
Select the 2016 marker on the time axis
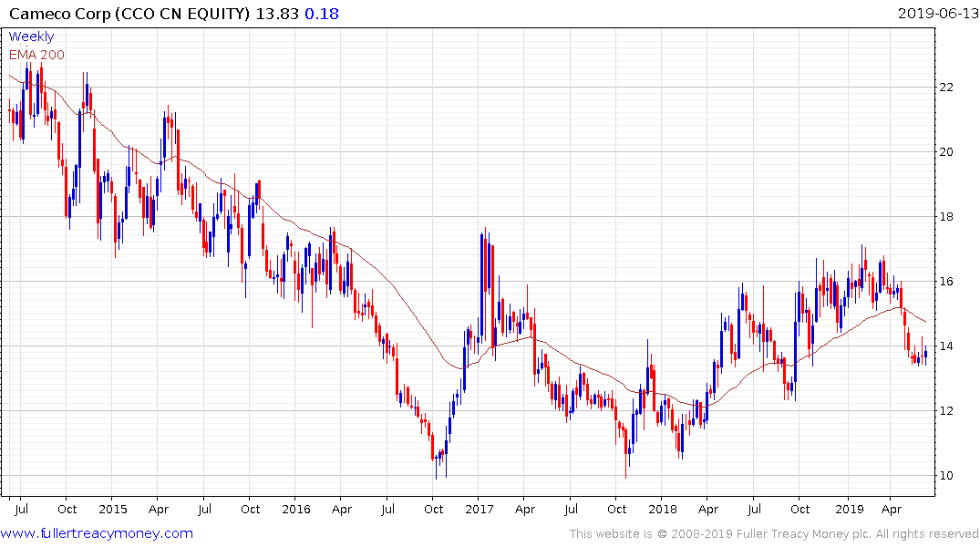[296, 509]
